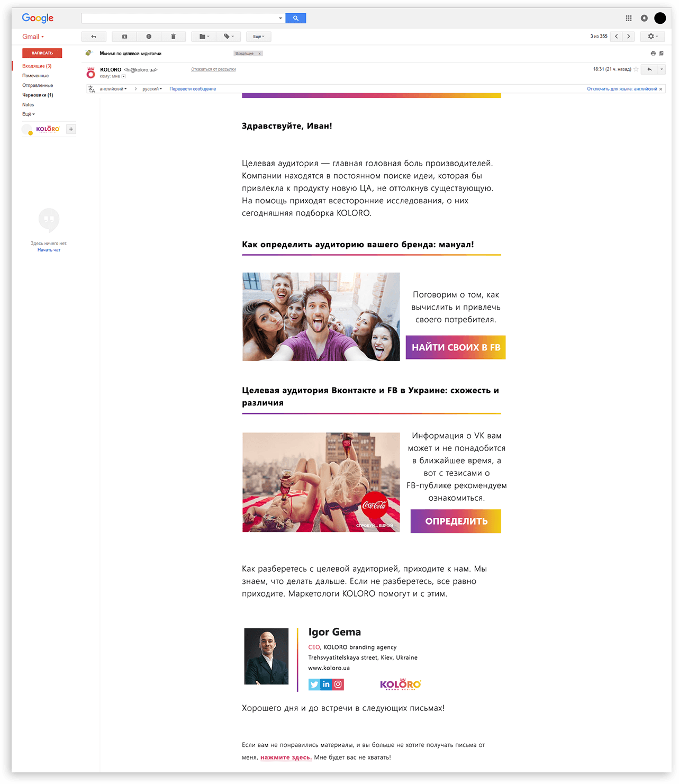Click the blue search button

[295, 18]
